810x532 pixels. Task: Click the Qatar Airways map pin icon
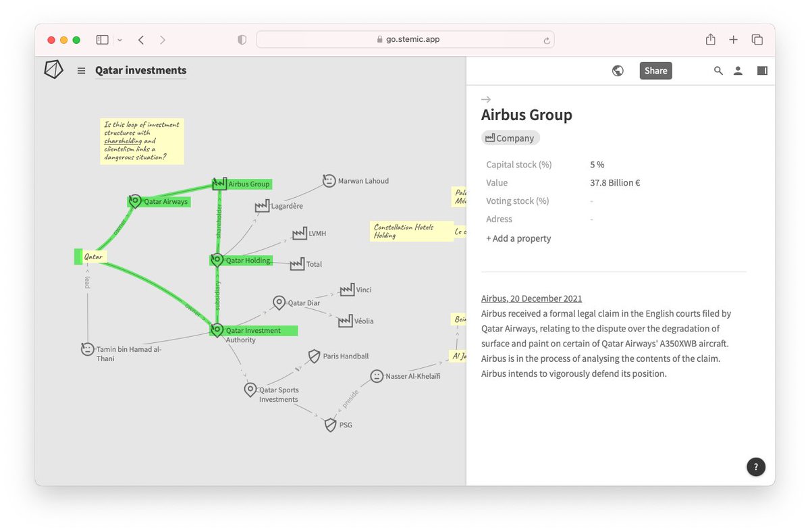[x=134, y=201]
